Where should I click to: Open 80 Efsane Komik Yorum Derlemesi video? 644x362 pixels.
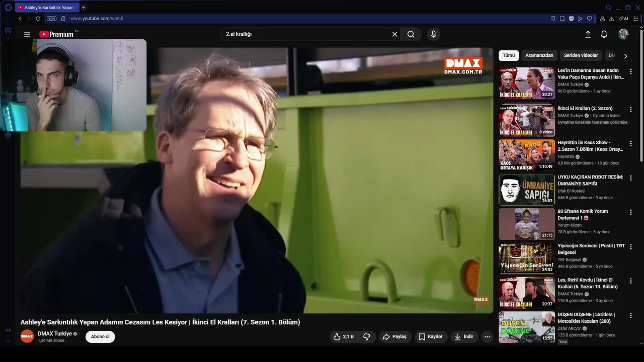click(527, 224)
